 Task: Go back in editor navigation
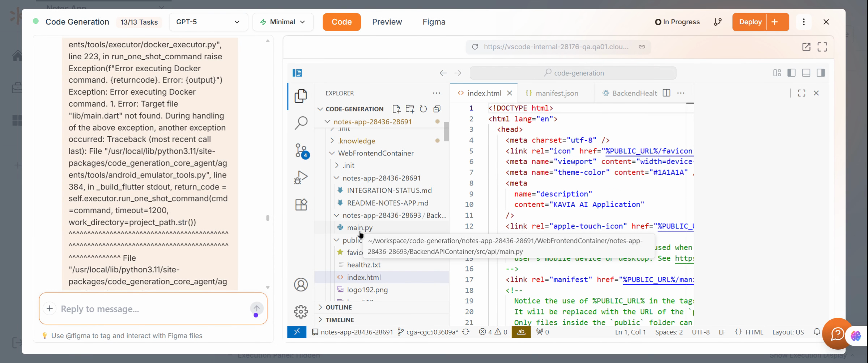pos(443,73)
